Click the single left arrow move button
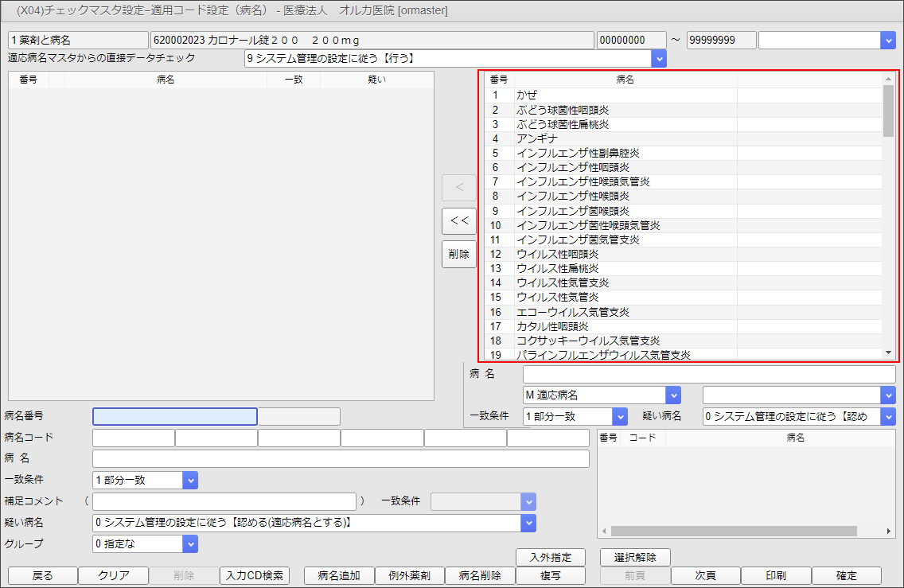The height and width of the screenshot is (588, 904). [459, 188]
